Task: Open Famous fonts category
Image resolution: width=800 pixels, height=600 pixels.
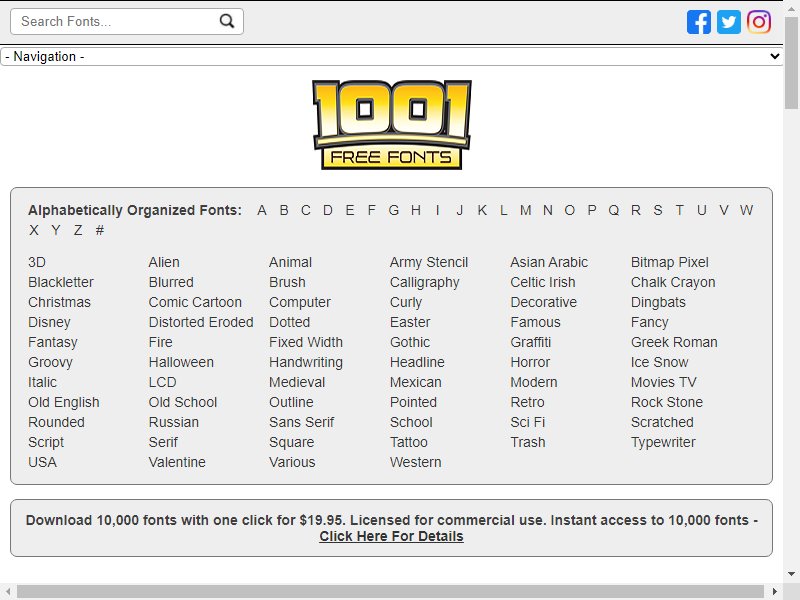Action: pyautogui.click(x=535, y=322)
